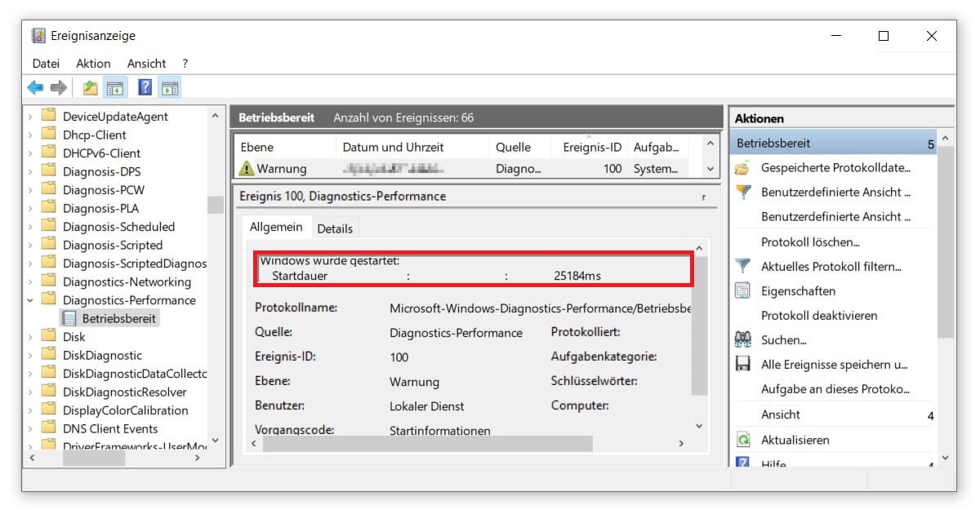Click the green Aktualisieren refresh icon
980x514 pixels.
click(742, 440)
